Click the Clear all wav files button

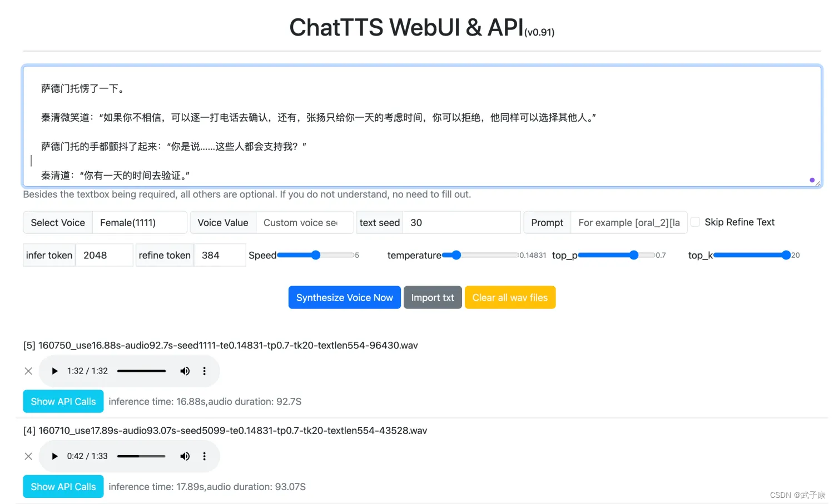(510, 297)
